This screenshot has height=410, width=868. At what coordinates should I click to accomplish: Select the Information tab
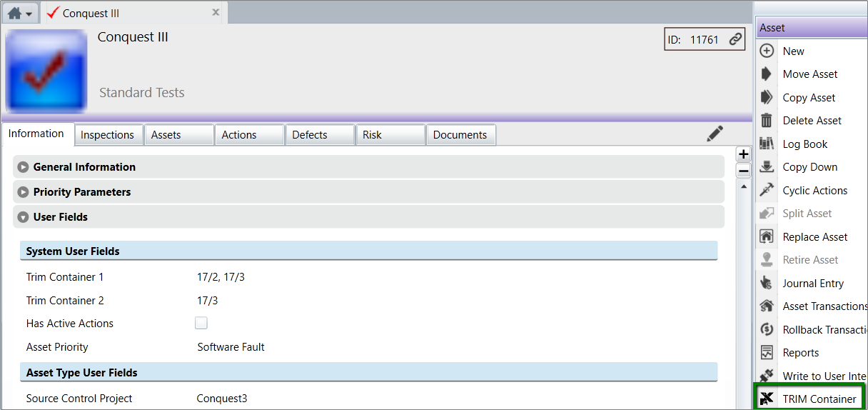click(x=36, y=134)
